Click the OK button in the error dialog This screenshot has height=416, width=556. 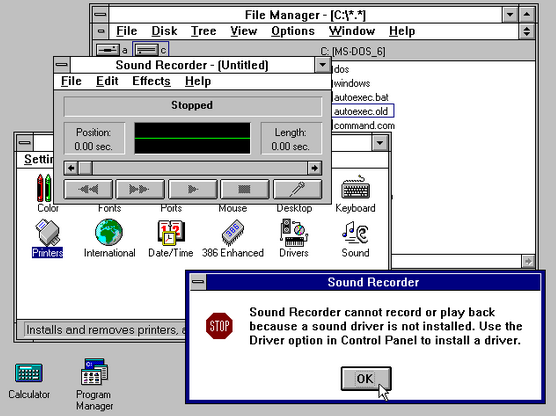point(366,378)
